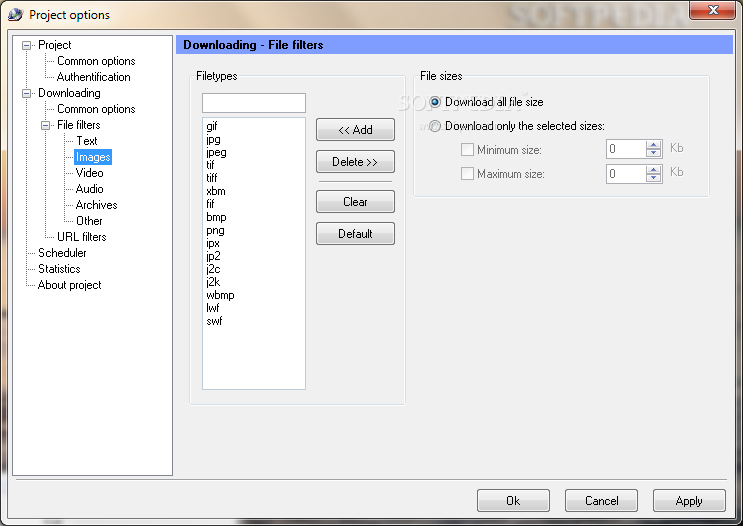
Task: Open URL filters settings
Action: 82,237
